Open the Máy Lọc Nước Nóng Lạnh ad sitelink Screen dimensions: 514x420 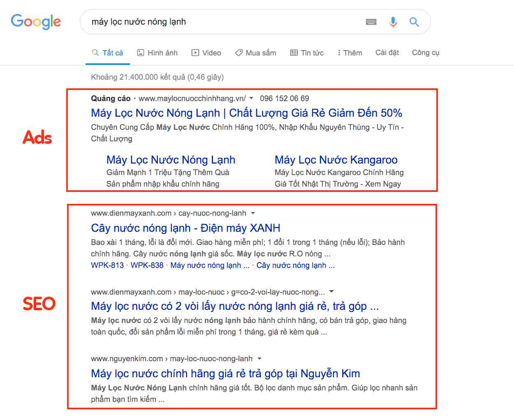tap(171, 160)
